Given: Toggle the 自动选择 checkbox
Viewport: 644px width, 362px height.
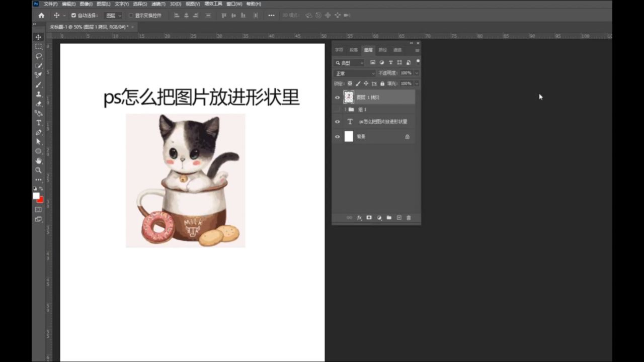Looking at the screenshot, I should (x=73, y=16).
